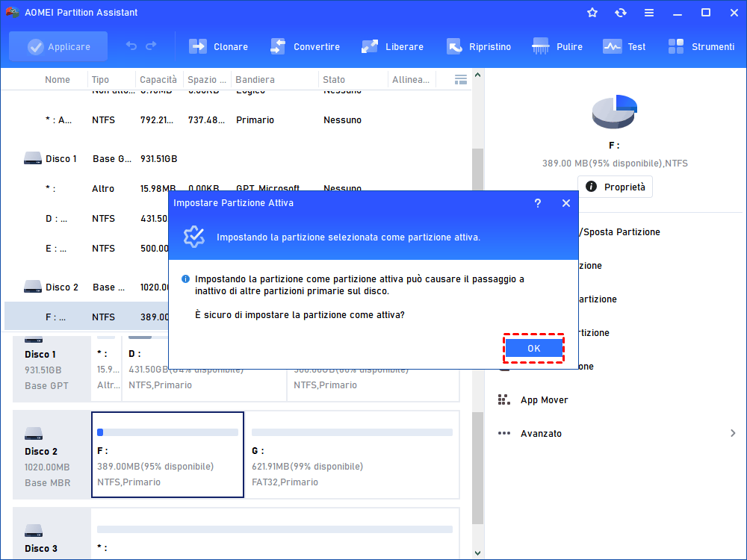Screen dimensions: 747x560
Task: Click the F: usage bar in disk map
Action: [167, 432]
